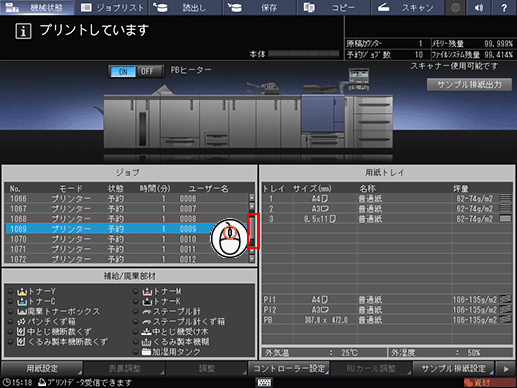Click the help question mark icon
517x388 pixels.
tap(504, 7)
